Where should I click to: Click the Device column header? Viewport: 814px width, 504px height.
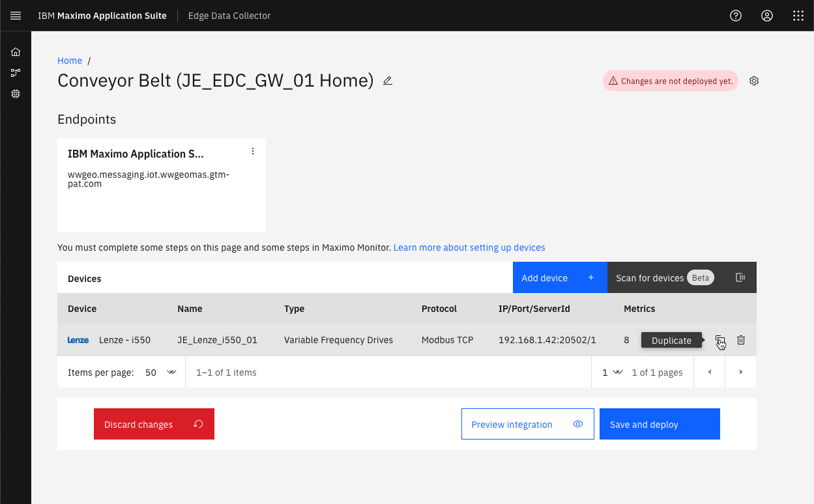(x=82, y=309)
